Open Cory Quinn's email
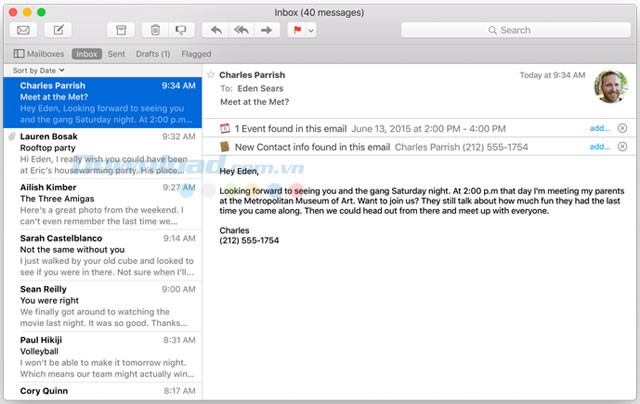 pos(103,391)
